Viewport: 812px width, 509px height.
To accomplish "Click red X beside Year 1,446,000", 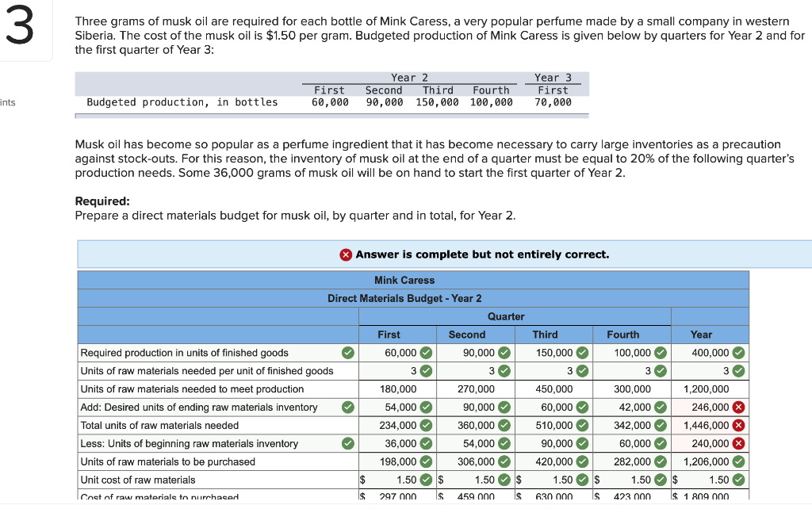I will tap(738, 425).
